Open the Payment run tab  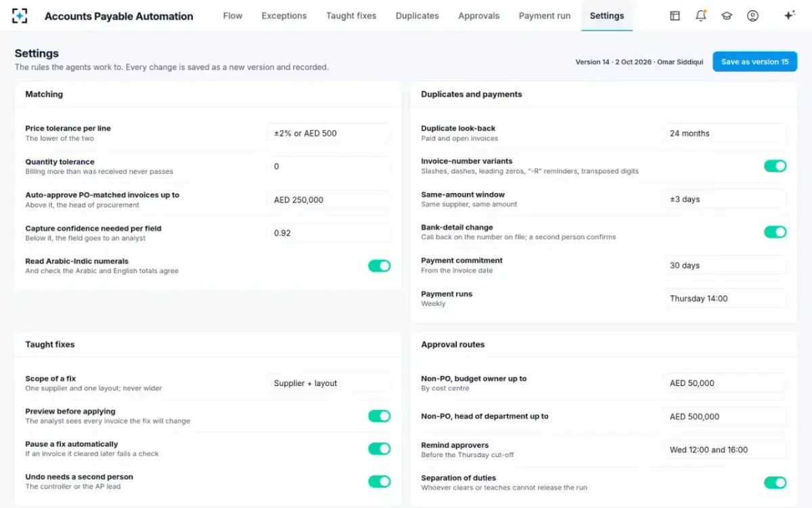tap(545, 16)
